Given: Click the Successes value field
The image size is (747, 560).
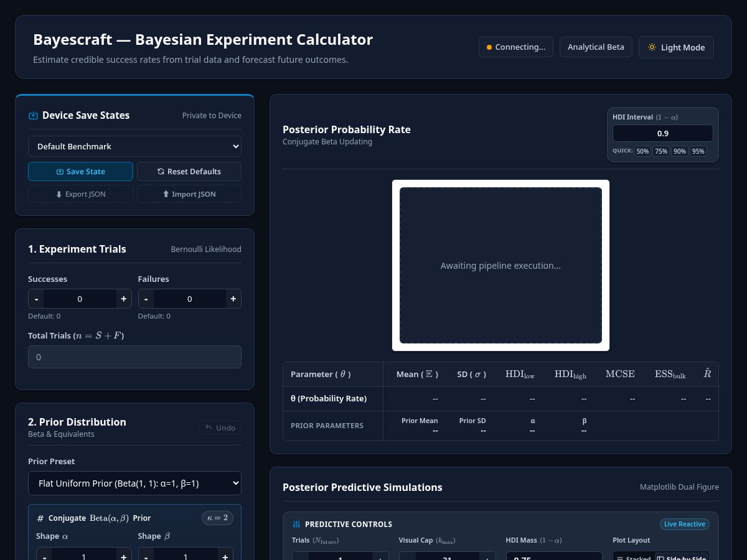Looking at the screenshot, I should tap(80, 299).
